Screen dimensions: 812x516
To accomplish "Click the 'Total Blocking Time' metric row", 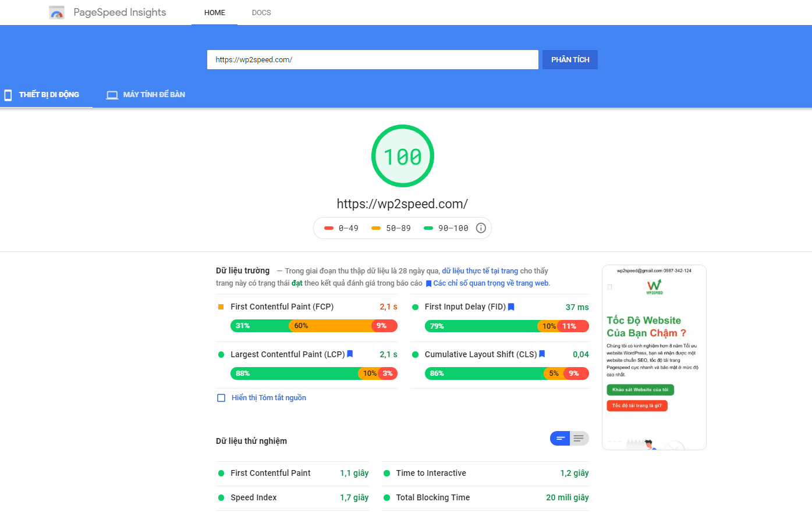I will 485,497.
